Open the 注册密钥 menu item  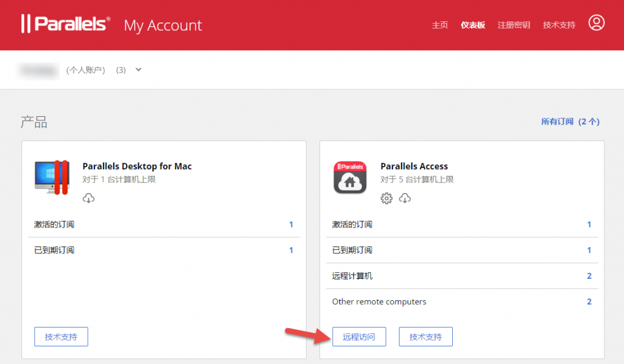coord(514,24)
